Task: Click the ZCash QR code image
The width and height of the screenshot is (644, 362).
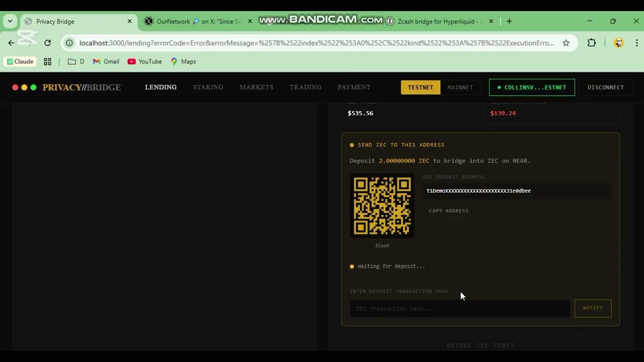Action: click(382, 206)
